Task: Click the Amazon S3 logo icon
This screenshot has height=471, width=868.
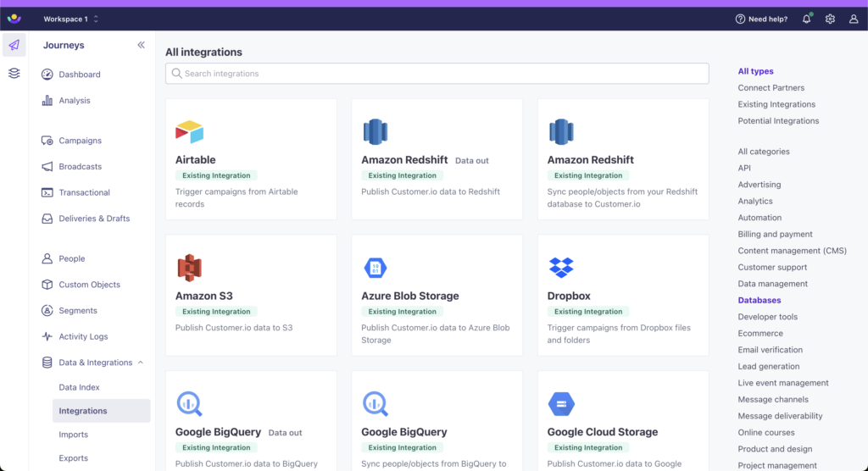Action: tap(189, 268)
